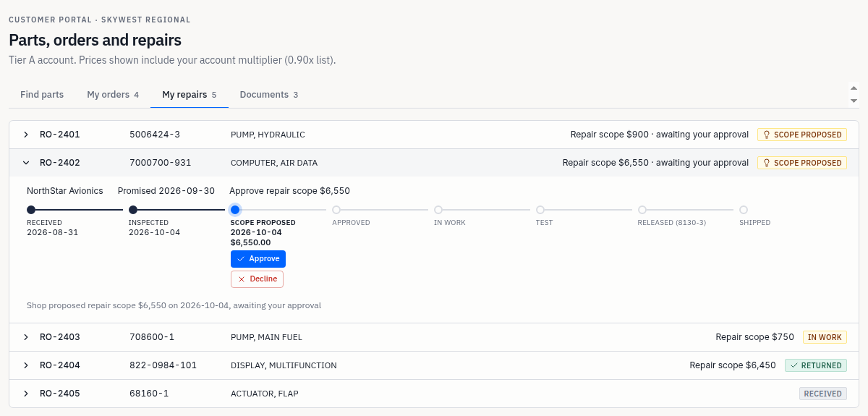Click the Scope Proposed badge on RO-2402
The height and width of the screenshot is (416, 868).
point(802,163)
